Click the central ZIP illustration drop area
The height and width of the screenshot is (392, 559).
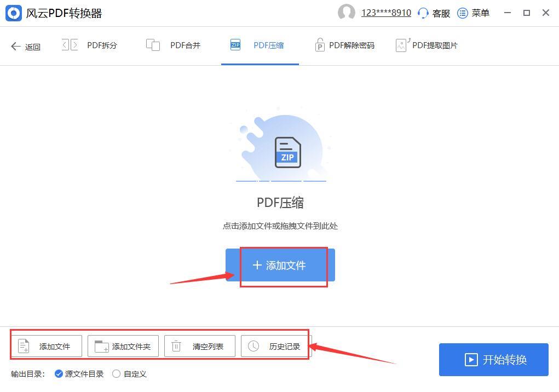coord(281,148)
